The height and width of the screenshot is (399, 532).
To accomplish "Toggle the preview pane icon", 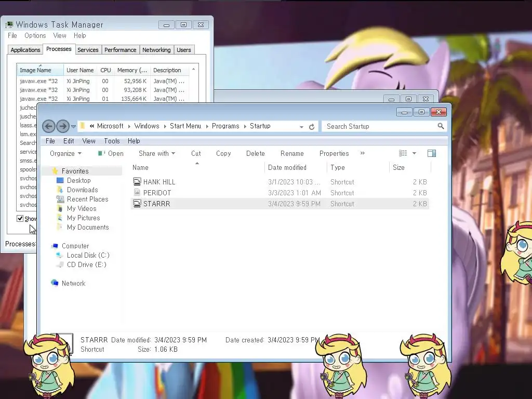I will click(x=432, y=153).
